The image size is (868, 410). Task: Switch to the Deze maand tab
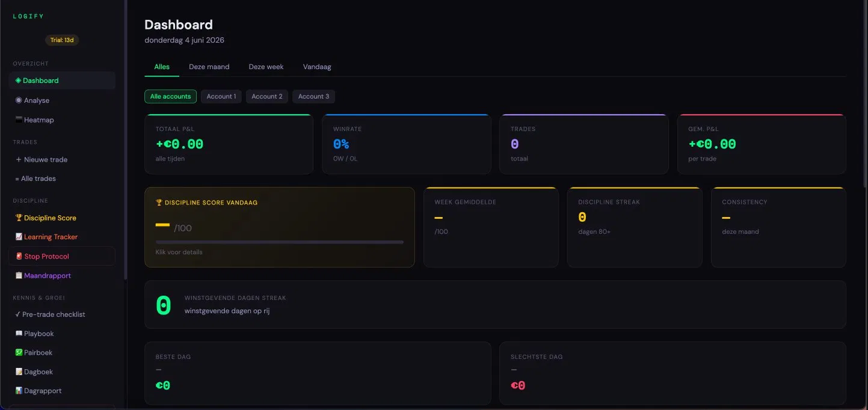[x=209, y=67]
